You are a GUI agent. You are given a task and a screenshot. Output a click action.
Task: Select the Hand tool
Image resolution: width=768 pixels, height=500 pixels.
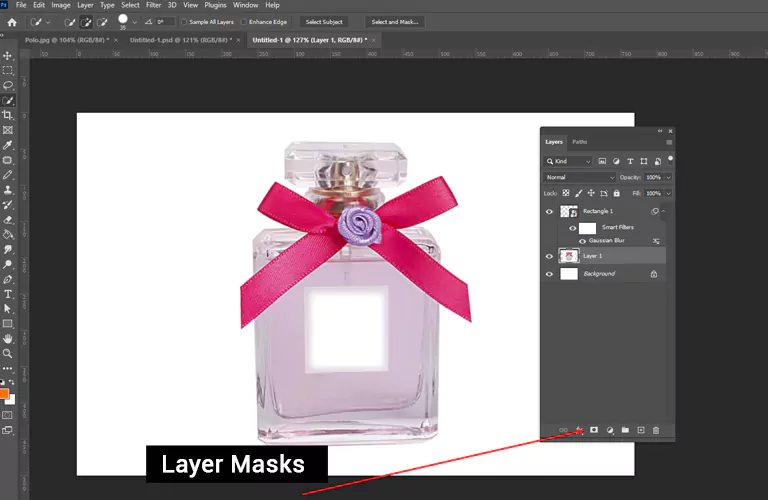point(7,338)
